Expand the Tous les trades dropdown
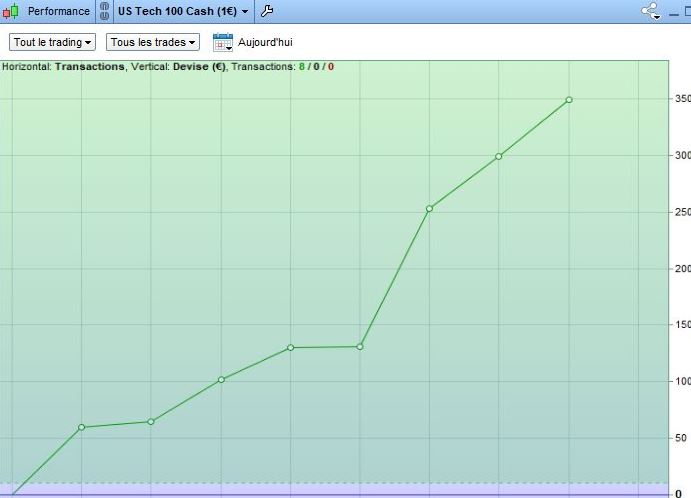Viewport: 691px width, 498px height. (153, 42)
